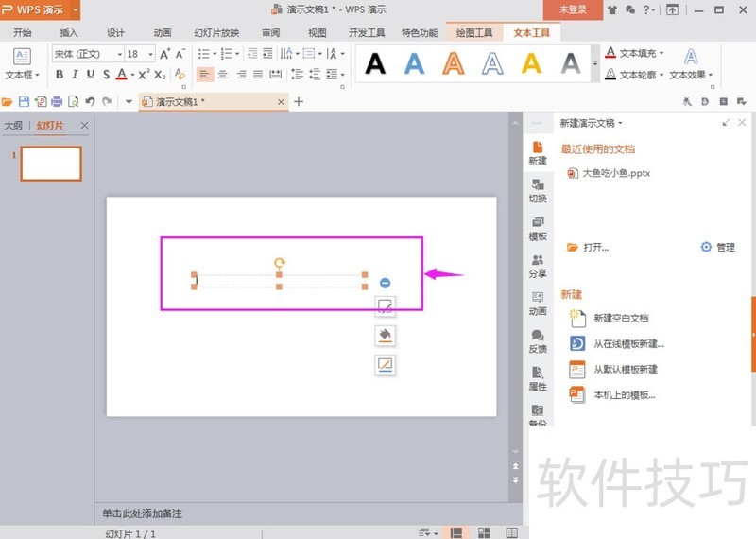Open the 动画 animation sidebar panel
Viewport: 756px width, 539px height.
(x=537, y=303)
